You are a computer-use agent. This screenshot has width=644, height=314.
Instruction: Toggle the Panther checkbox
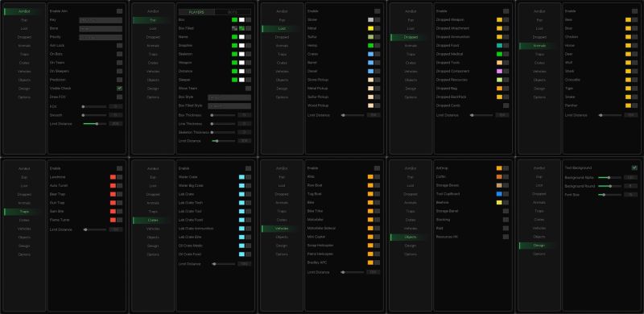pyautogui.click(x=634, y=105)
